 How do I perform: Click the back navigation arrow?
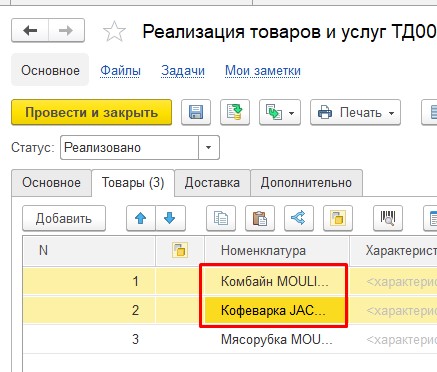30,31
